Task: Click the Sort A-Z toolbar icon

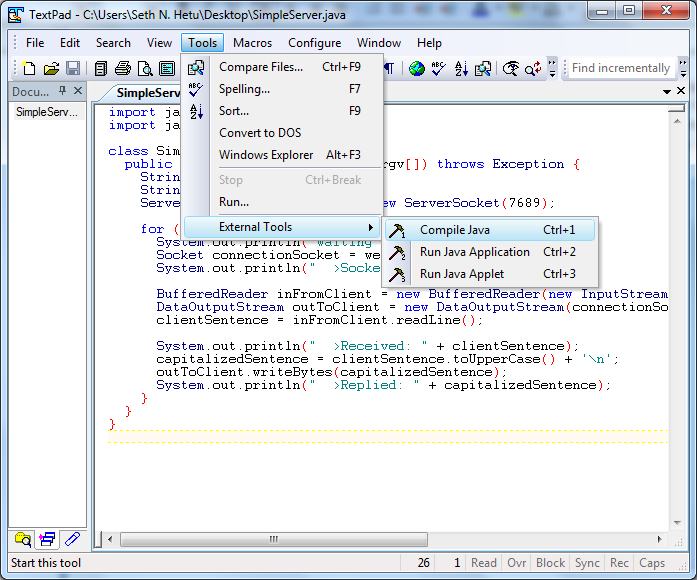Action: (x=461, y=68)
